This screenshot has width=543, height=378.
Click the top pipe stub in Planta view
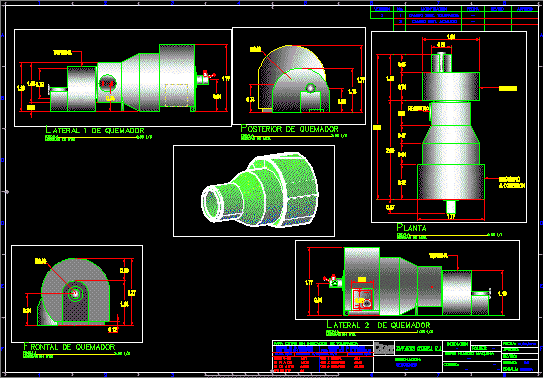(441, 62)
